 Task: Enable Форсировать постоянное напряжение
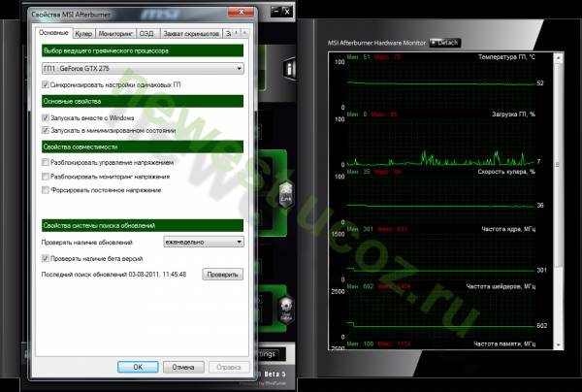(46, 190)
